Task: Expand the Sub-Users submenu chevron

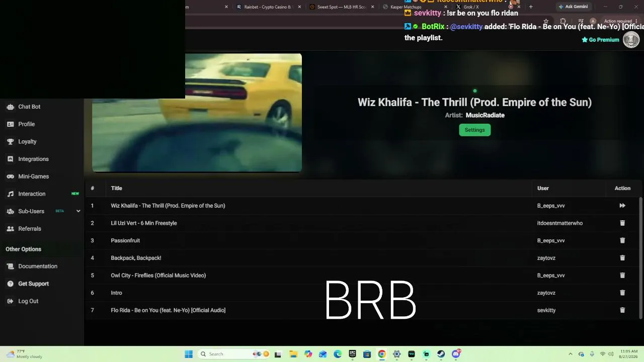Action: tap(78, 211)
